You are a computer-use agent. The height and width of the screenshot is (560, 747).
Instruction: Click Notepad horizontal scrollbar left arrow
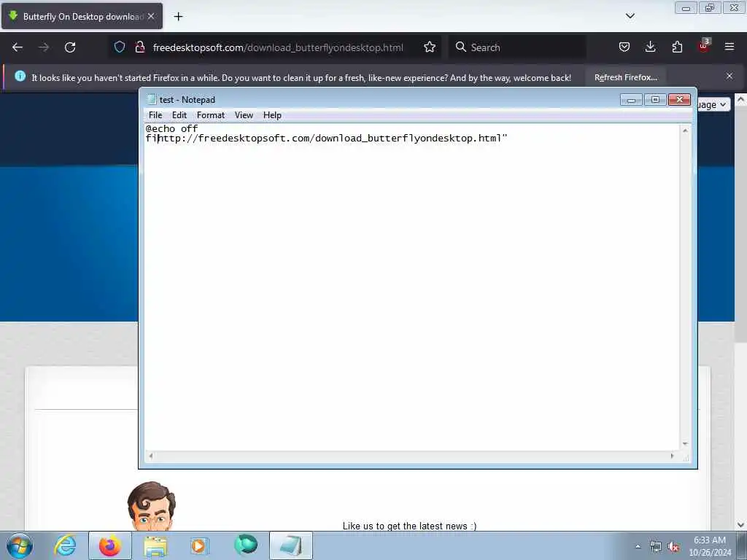coord(151,456)
